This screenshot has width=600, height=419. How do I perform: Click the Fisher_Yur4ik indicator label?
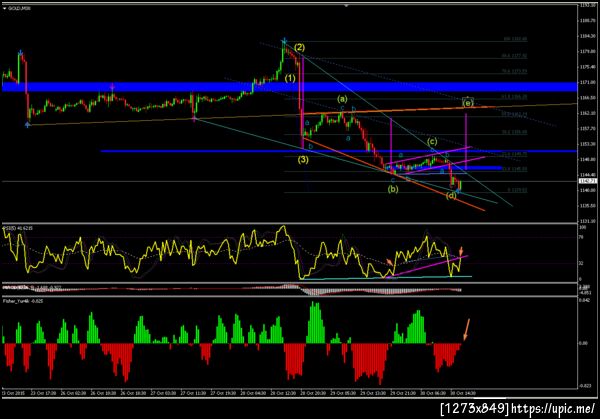click(x=23, y=301)
